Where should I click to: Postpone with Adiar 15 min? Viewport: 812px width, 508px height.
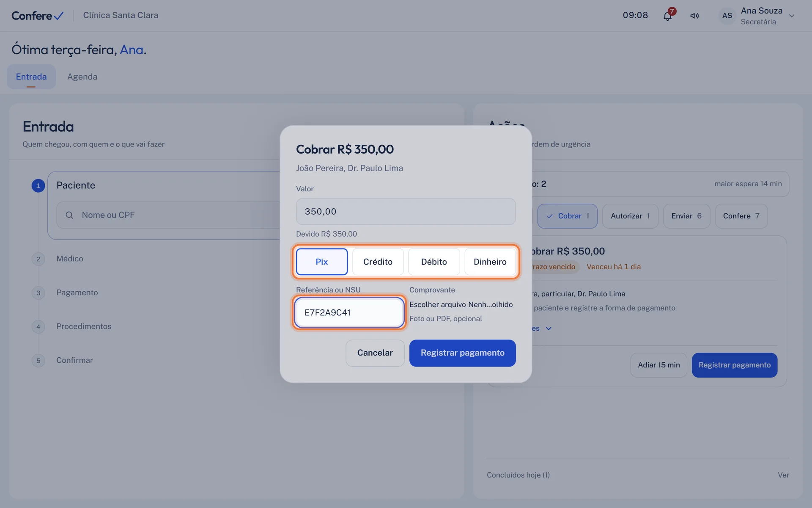pos(658,365)
